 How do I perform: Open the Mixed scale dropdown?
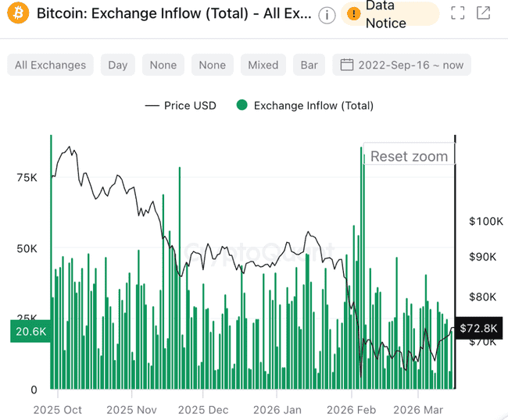tap(263, 65)
